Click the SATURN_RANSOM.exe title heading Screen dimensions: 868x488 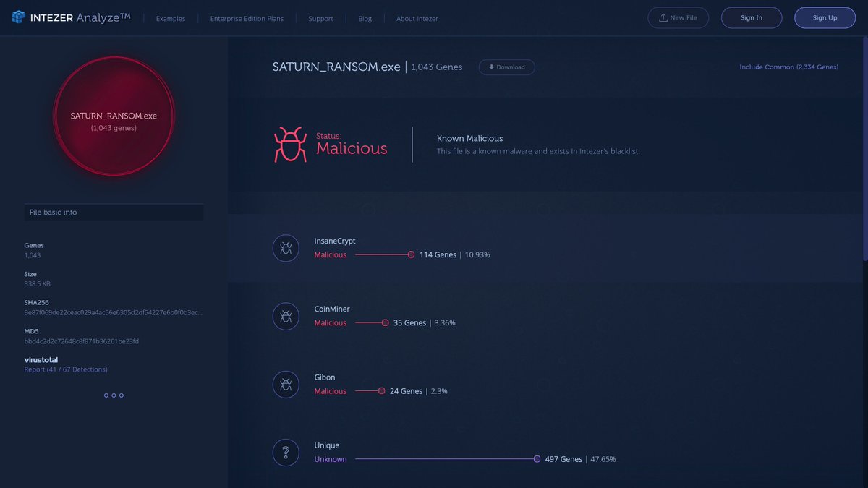click(336, 67)
